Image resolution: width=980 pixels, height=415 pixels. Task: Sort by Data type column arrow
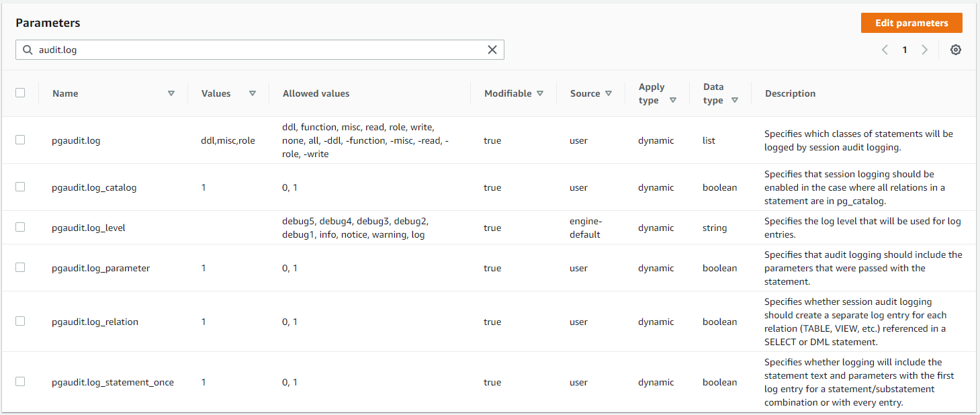735,100
